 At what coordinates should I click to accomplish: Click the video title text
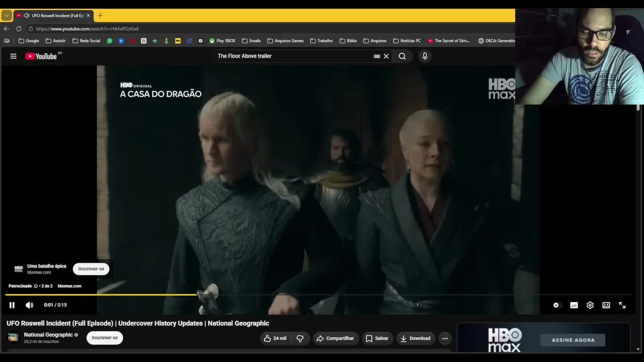tap(138, 323)
